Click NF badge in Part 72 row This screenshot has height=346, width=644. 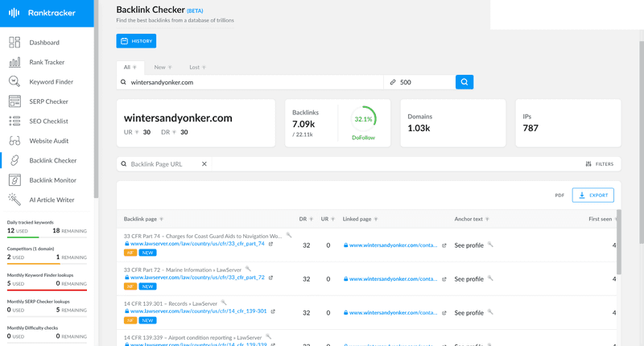click(x=130, y=286)
